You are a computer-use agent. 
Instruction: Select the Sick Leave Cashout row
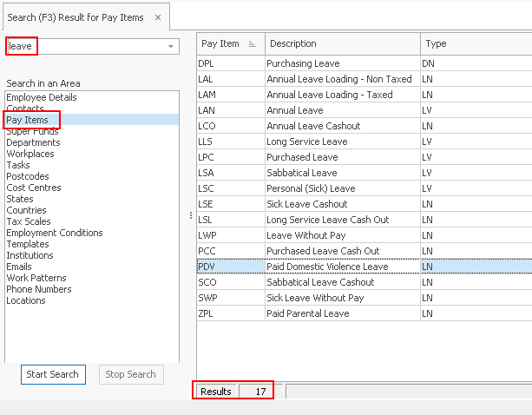click(x=365, y=204)
